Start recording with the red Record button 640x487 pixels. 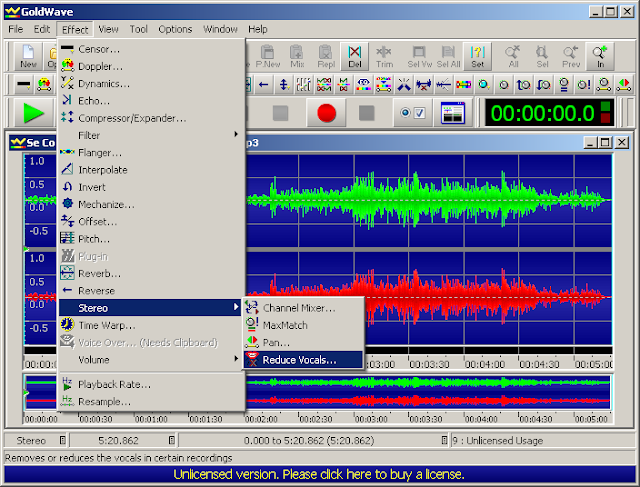point(326,113)
